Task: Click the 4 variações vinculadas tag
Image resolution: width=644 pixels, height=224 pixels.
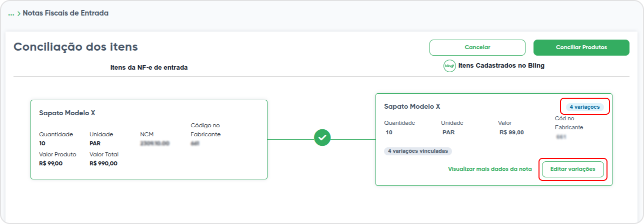Action: pyautogui.click(x=418, y=151)
